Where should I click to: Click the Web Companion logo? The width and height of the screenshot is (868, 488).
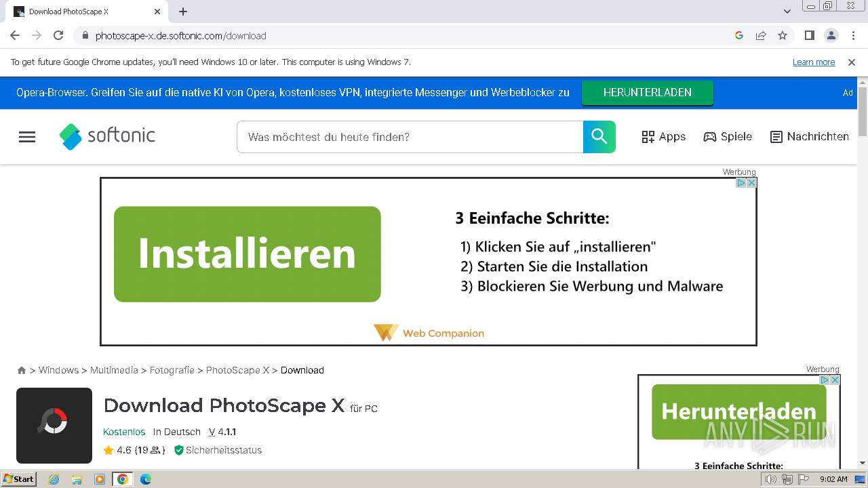click(429, 333)
